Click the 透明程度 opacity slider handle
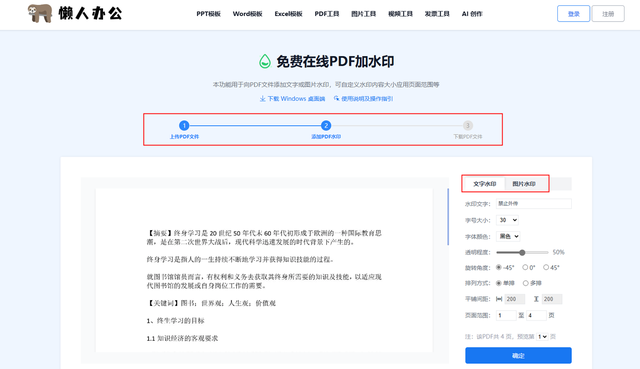The width and height of the screenshot is (640, 369). pyautogui.click(x=522, y=253)
